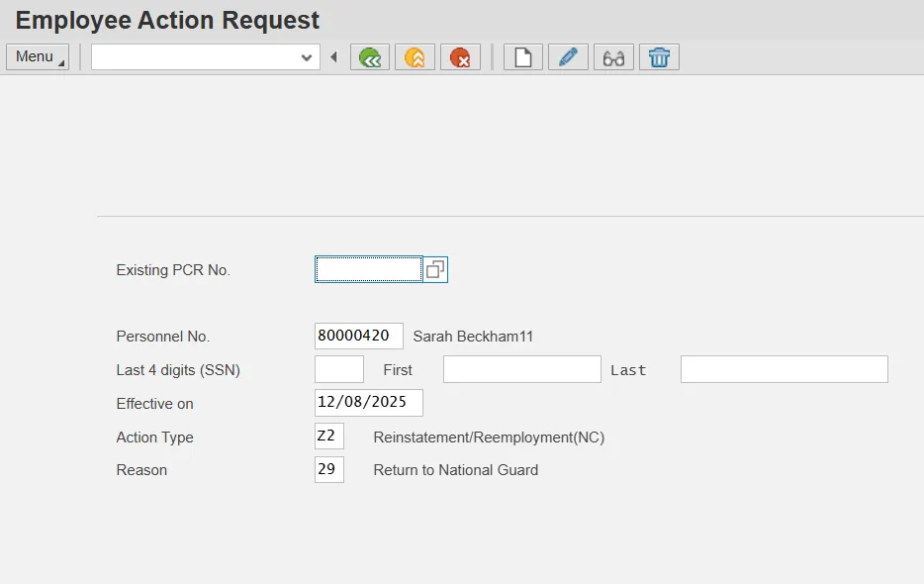The image size is (924, 584).
Task: Click the Last name input field
Action: tap(784, 370)
